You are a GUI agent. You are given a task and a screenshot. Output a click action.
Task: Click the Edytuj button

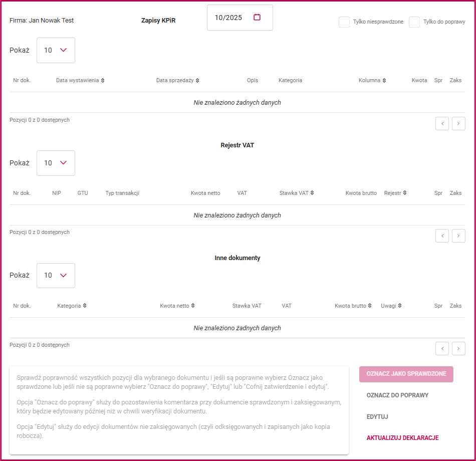tap(377, 417)
